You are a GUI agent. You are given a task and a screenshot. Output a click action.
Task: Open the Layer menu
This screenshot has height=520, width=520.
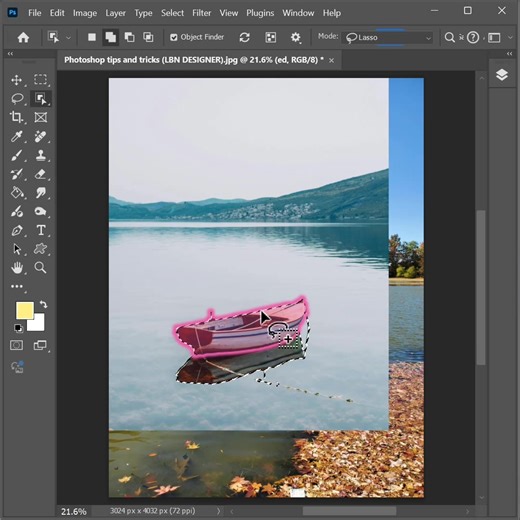pyautogui.click(x=115, y=13)
